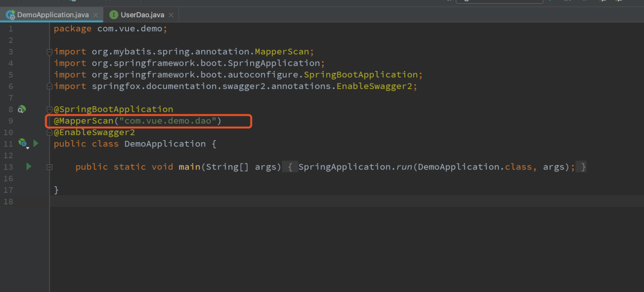Run DemoApplication class via line 11 arrow
Image resolution: width=644 pixels, height=292 pixels.
tap(35, 143)
